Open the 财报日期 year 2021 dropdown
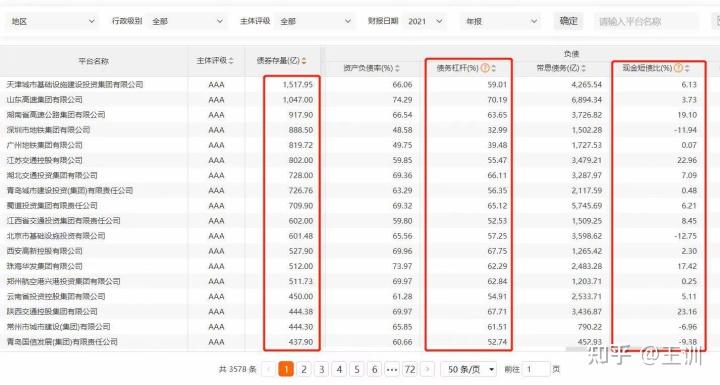The height and width of the screenshot is (385, 720). pos(425,21)
